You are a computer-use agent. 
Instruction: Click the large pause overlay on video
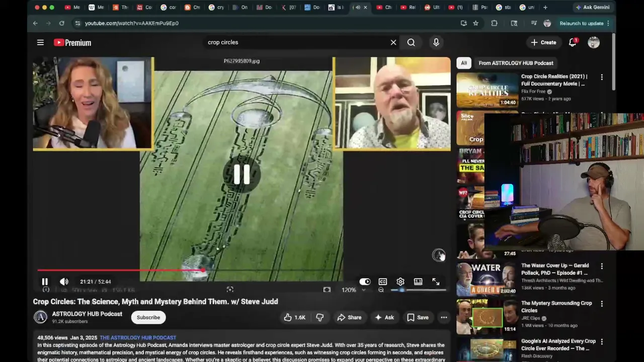[242, 174]
